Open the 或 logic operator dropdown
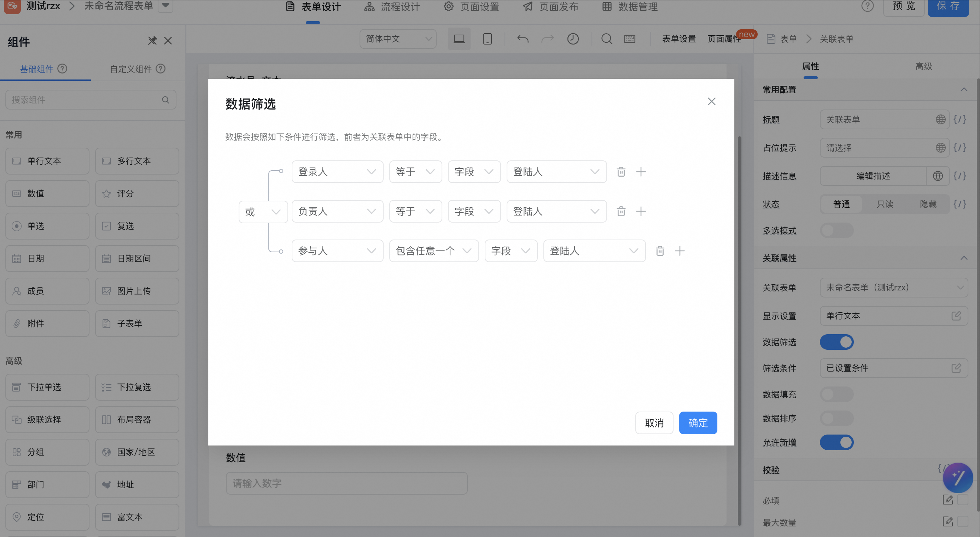 (263, 212)
